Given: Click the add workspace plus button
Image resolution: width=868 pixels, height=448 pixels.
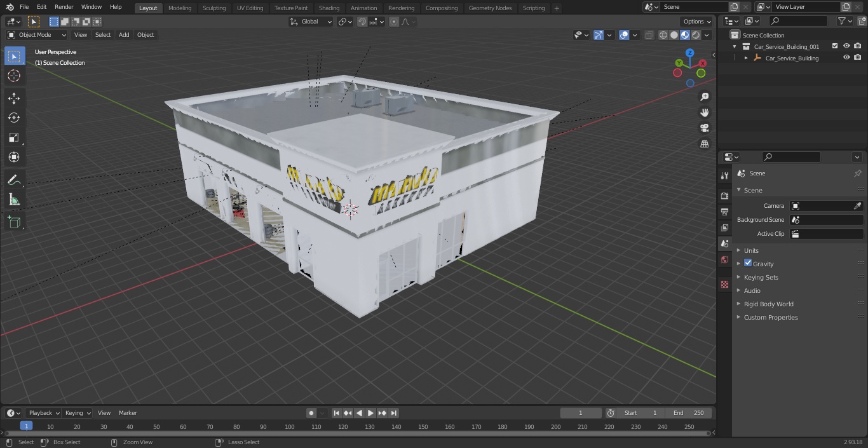Looking at the screenshot, I should [x=557, y=8].
